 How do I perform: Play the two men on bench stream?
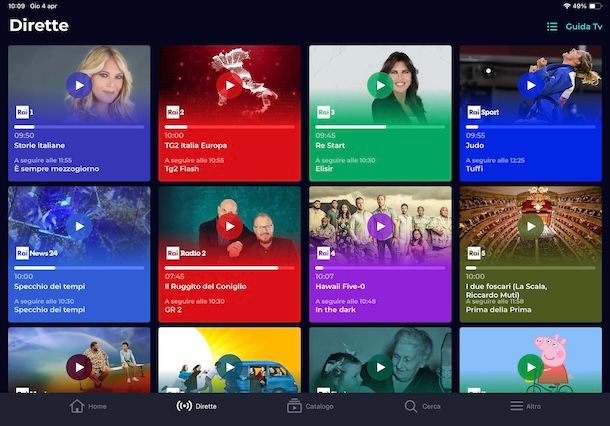click(79, 367)
